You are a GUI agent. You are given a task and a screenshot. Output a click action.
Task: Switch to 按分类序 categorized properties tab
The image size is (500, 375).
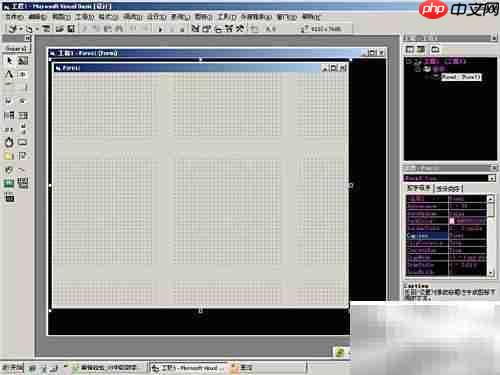pyautogui.click(x=448, y=189)
